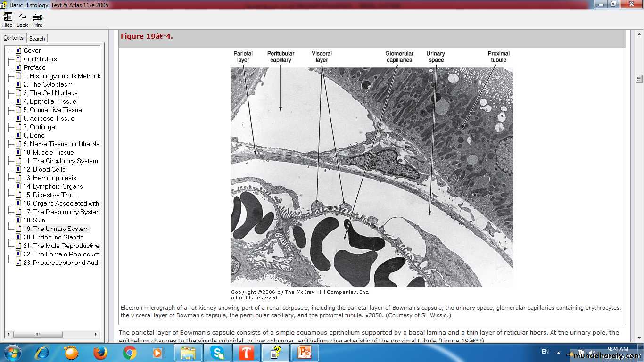Click the Hide toolbar icon

pyautogui.click(x=8, y=19)
